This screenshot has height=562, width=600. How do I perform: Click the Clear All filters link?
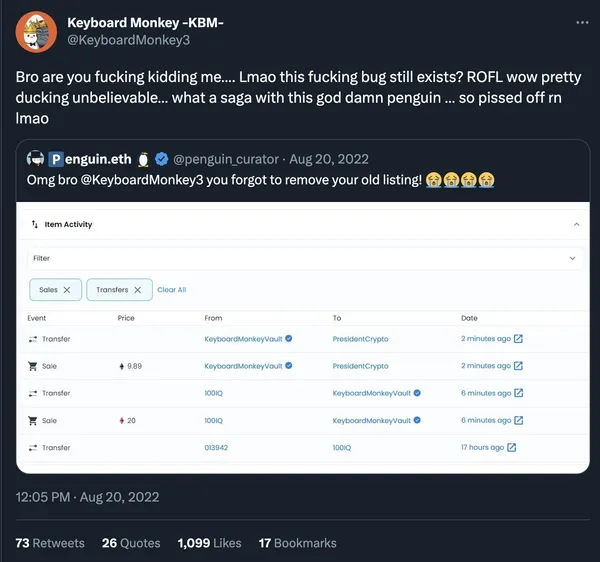(x=172, y=290)
